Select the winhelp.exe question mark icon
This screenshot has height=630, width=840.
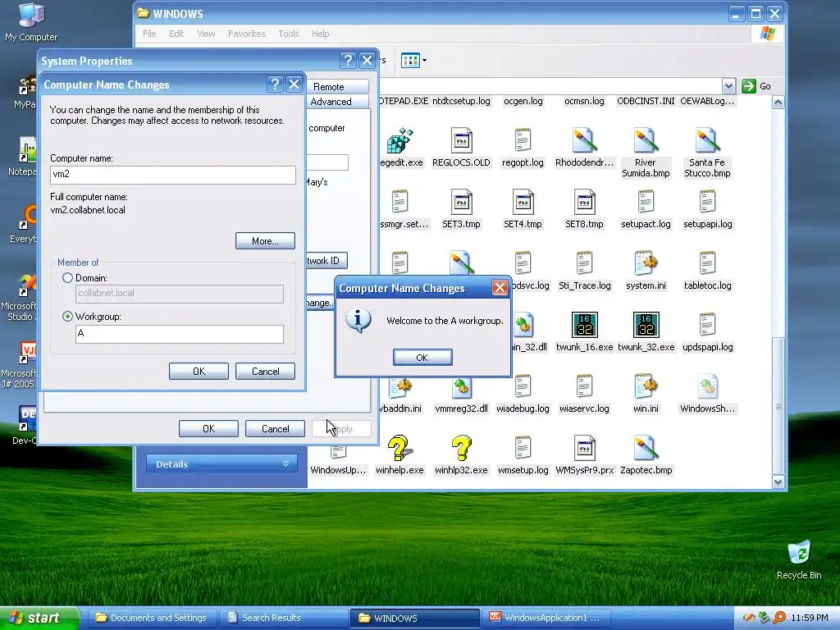[x=399, y=448]
